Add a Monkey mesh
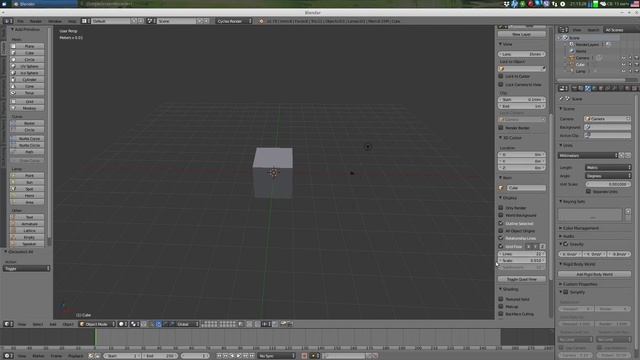 27,108
